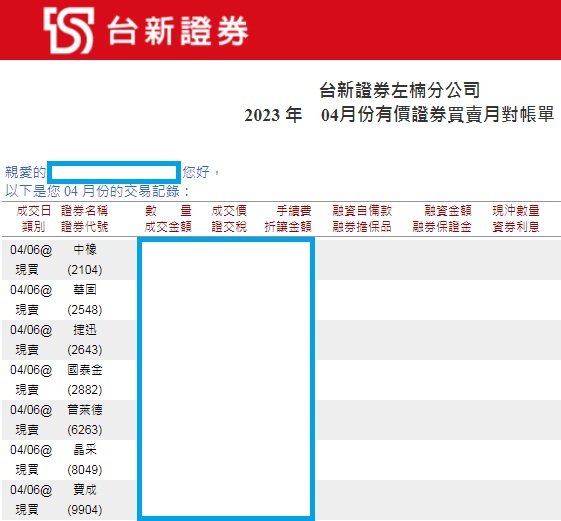Image resolution: width=561 pixels, height=521 pixels.
Task: Click the 國泰金 security name
Action: pos(85,370)
